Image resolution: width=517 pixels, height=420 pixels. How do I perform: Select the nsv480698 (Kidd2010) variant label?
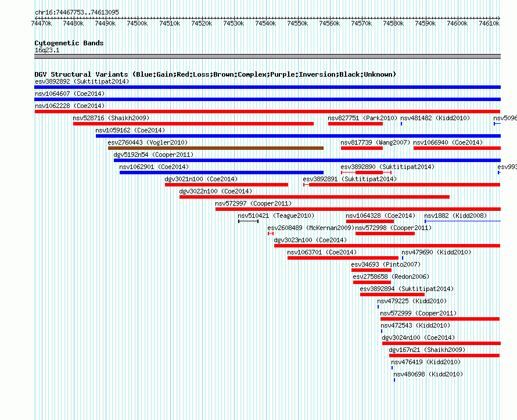pyautogui.click(x=428, y=374)
